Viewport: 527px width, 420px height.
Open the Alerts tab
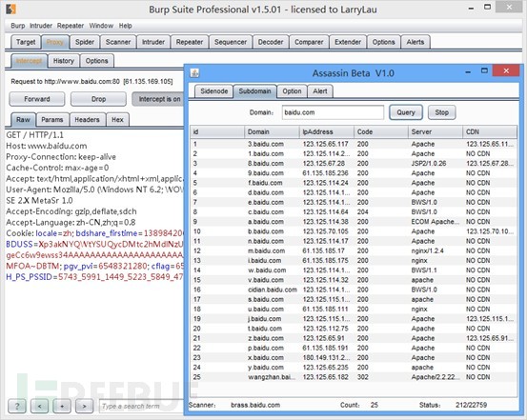pos(416,42)
